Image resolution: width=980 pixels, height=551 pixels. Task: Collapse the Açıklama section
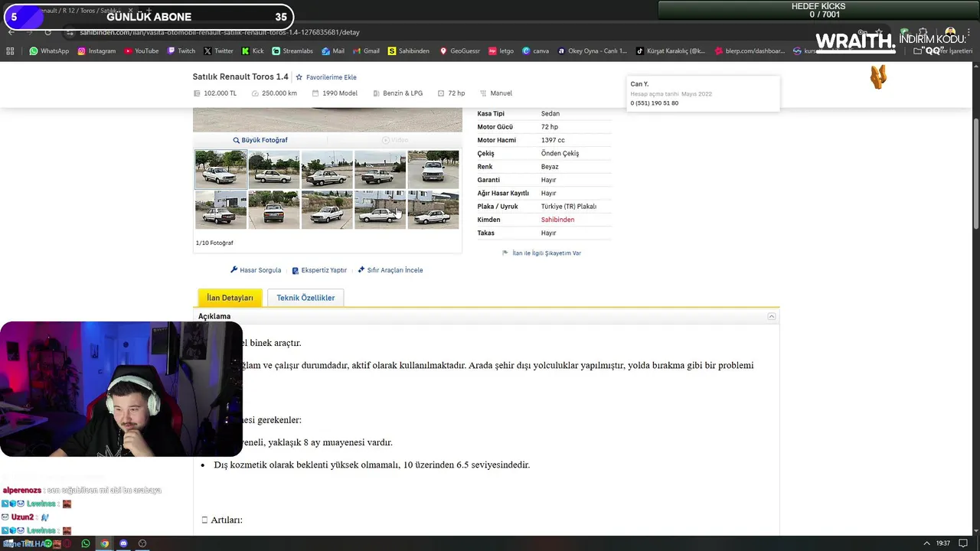[x=772, y=316]
